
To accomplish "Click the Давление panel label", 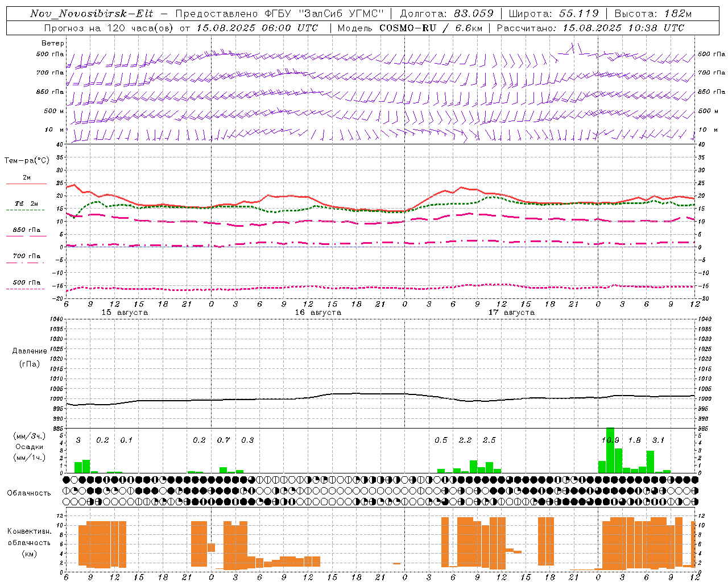I will point(30,351).
